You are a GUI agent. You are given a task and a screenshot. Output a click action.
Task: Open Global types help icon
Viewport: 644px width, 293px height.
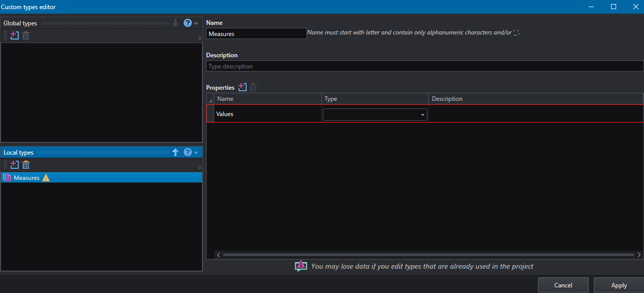pyautogui.click(x=188, y=23)
